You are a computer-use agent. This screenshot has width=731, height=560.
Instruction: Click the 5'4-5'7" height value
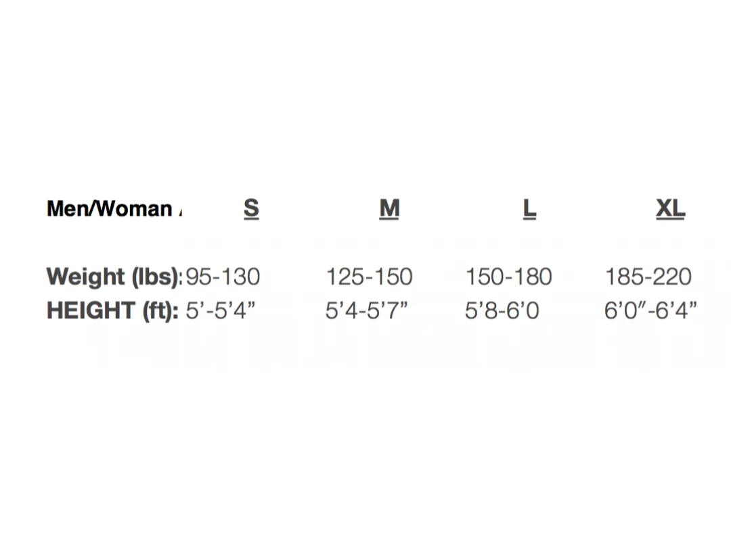pos(366,310)
